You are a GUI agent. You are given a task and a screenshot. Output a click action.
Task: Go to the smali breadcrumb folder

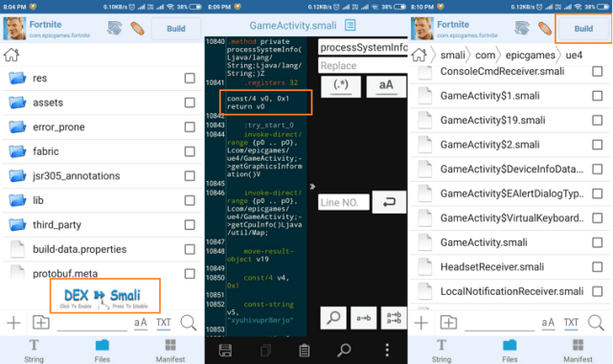coord(452,56)
